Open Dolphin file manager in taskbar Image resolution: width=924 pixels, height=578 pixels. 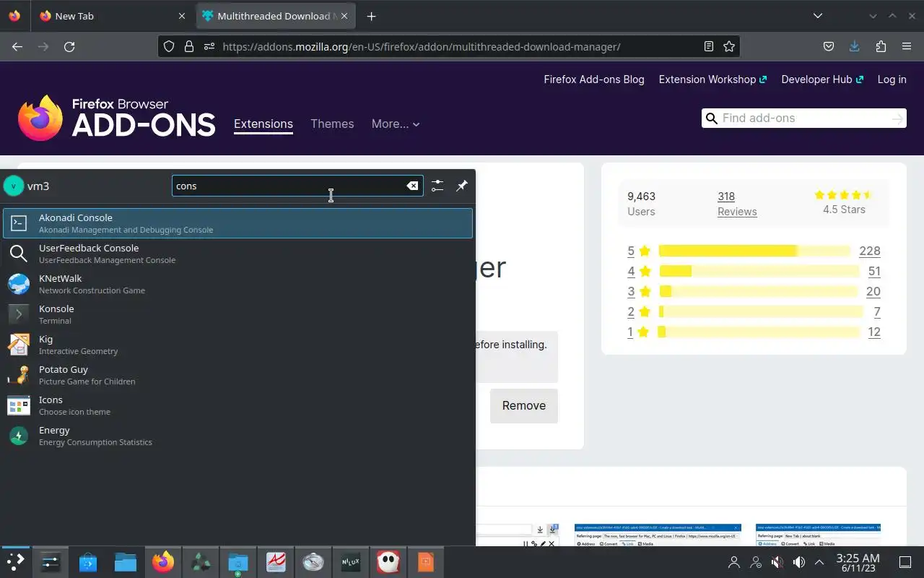126,562
